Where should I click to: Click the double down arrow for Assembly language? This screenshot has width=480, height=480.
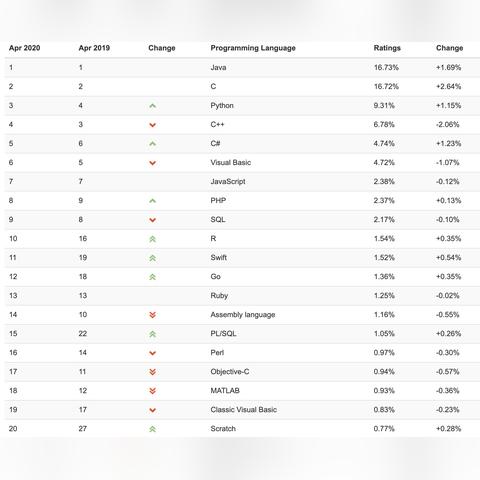point(152,315)
